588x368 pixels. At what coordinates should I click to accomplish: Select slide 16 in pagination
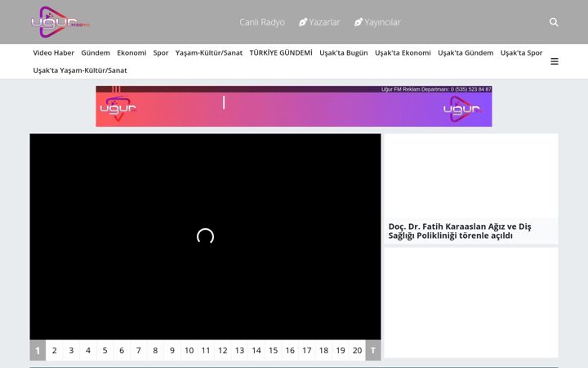point(290,350)
